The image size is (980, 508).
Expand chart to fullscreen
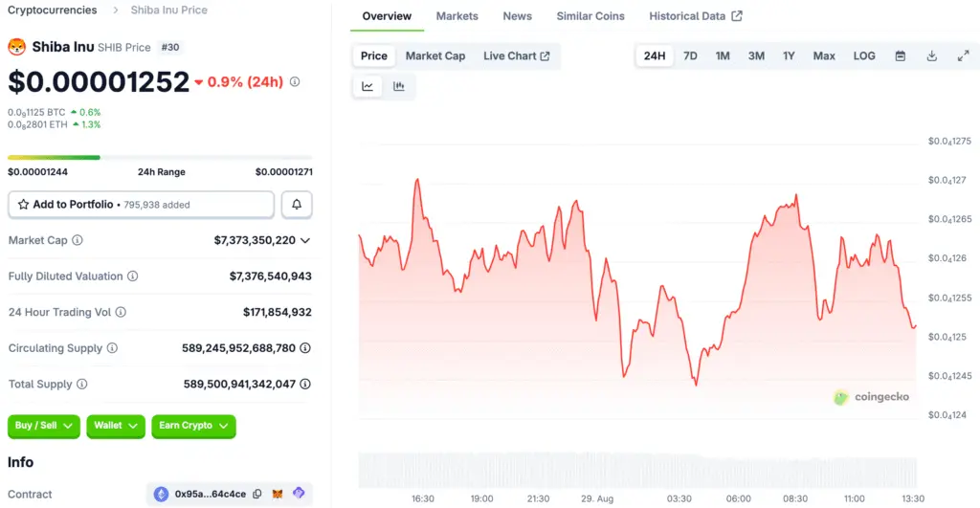pos(963,55)
